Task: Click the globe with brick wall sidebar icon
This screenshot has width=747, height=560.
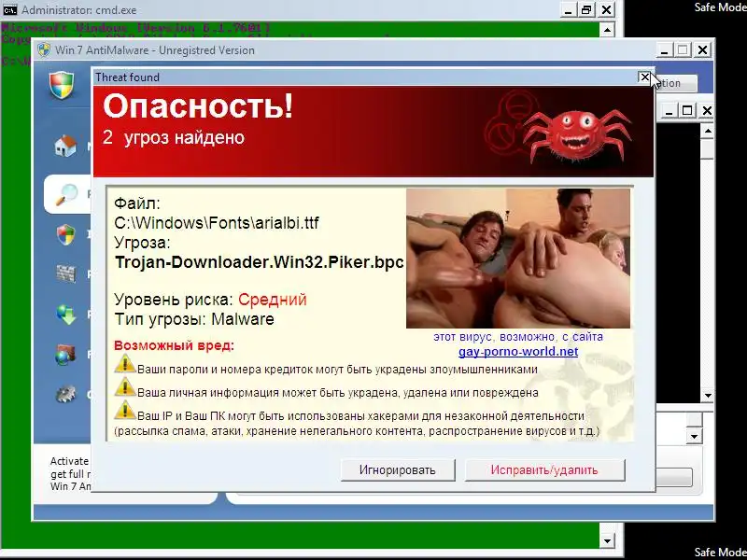Action: [65, 355]
